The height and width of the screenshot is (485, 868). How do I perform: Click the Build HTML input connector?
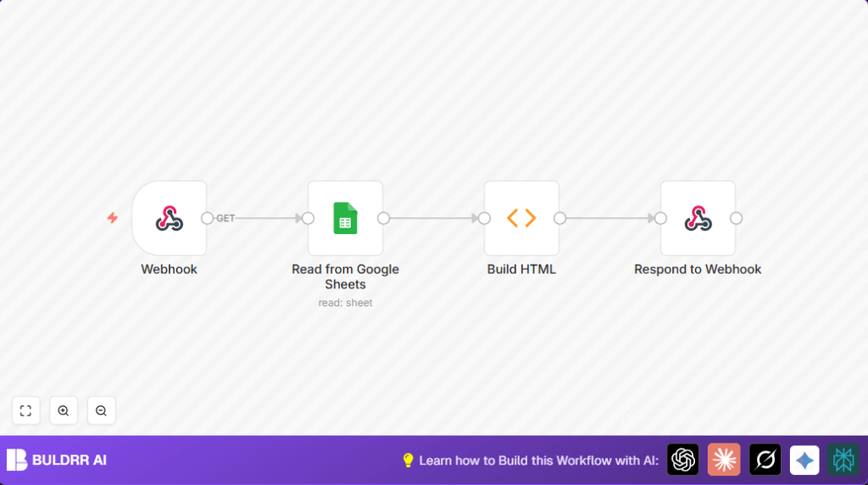coord(484,218)
